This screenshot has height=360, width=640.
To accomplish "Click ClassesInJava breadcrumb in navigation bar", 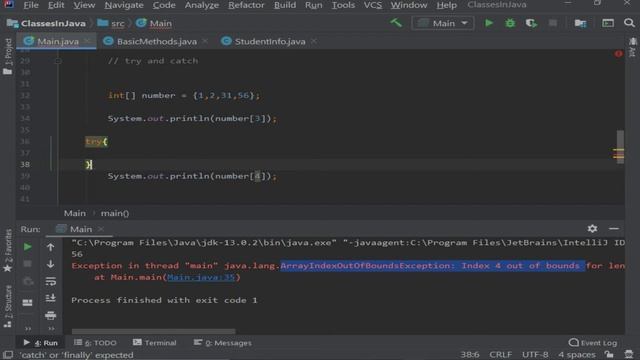I will [47, 23].
